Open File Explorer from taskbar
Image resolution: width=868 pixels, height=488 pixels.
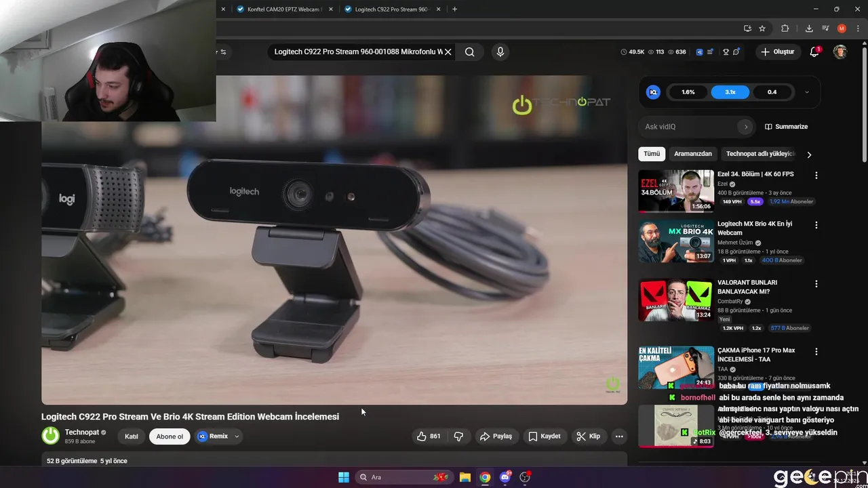pyautogui.click(x=465, y=477)
